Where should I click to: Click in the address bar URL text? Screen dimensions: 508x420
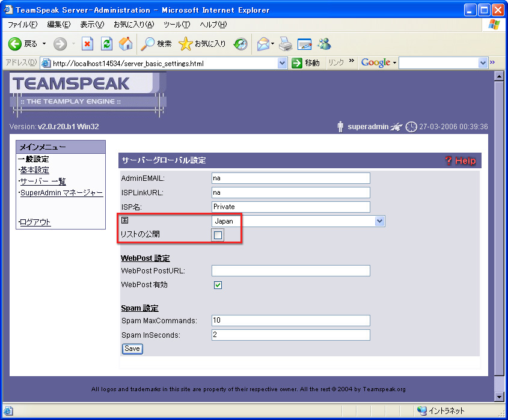(x=128, y=64)
